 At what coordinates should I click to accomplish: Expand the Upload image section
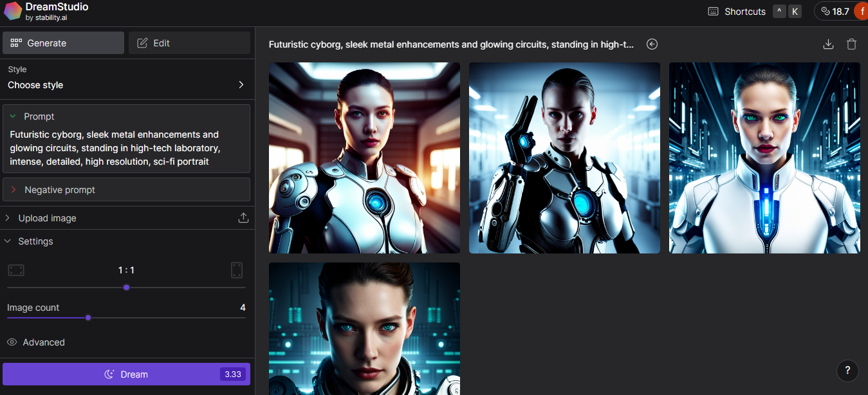[x=126, y=218]
